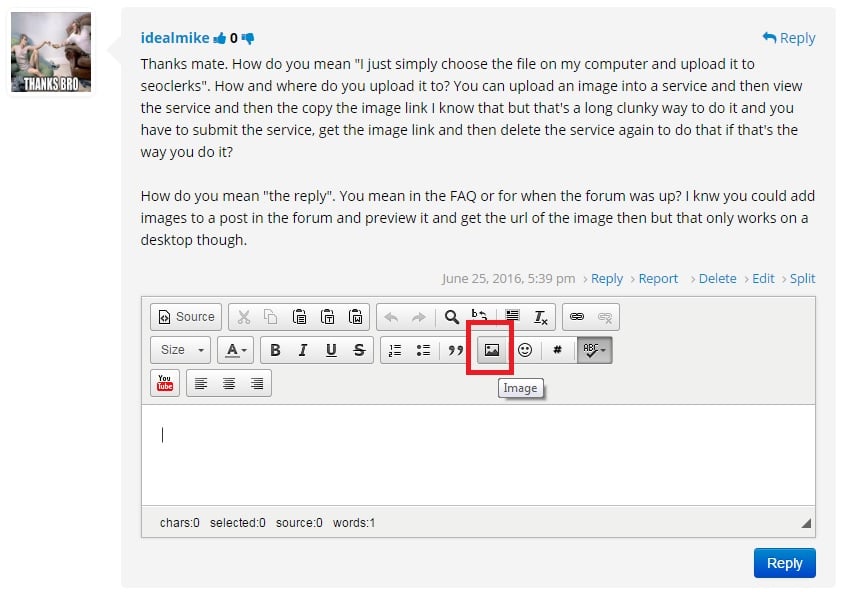842x592 pixels.
Task: Click the Reply link beside the date
Action: pos(607,279)
